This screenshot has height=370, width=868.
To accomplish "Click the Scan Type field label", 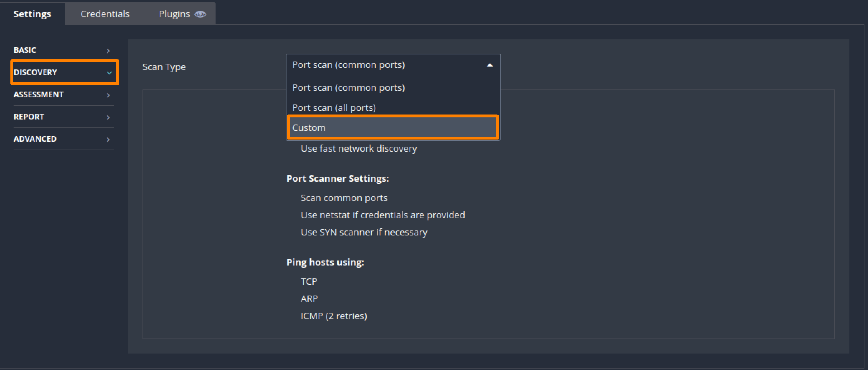I will [164, 67].
